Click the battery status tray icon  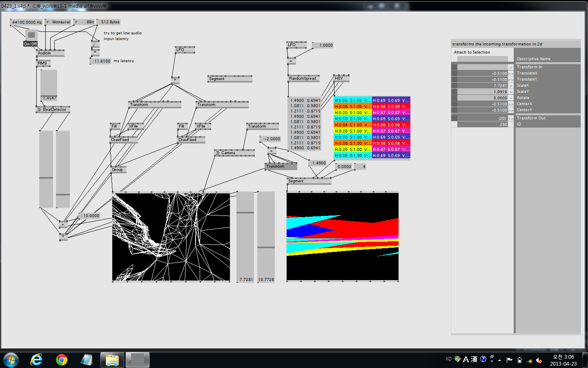click(519, 360)
